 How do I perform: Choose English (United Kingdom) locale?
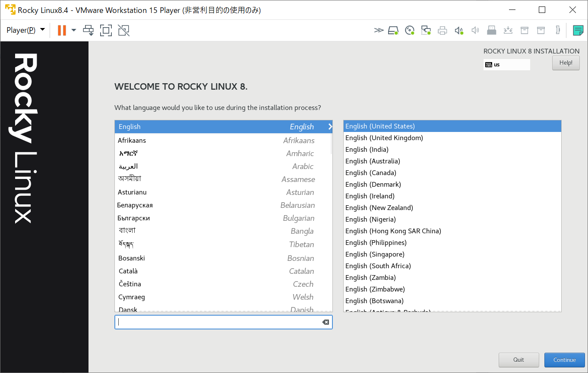[x=452, y=138]
